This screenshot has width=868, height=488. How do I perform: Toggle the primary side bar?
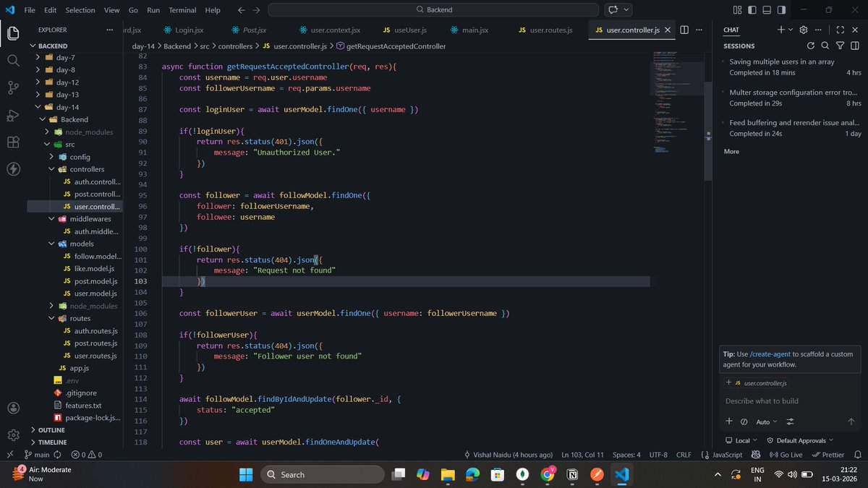(752, 10)
